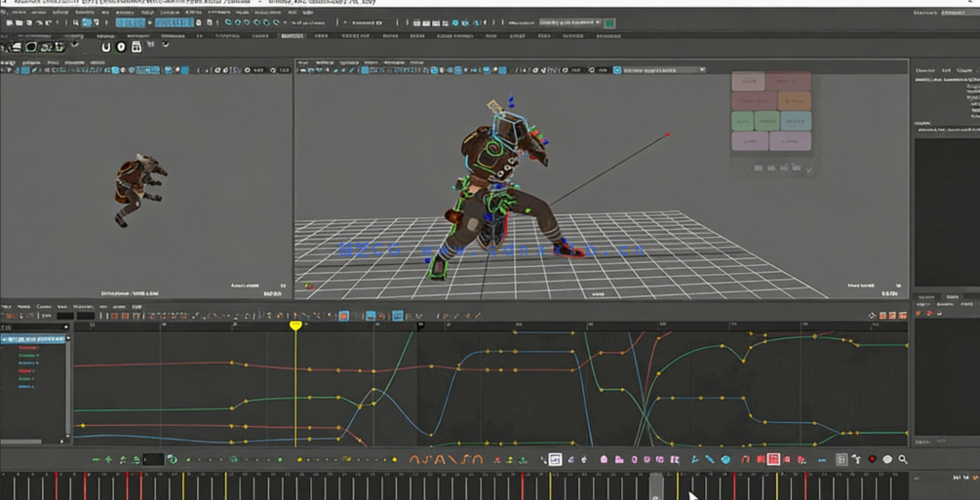This screenshot has height=500, width=980.
Task: Click the yellow current-time marker in graph editor
Action: (x=295, y=326)
